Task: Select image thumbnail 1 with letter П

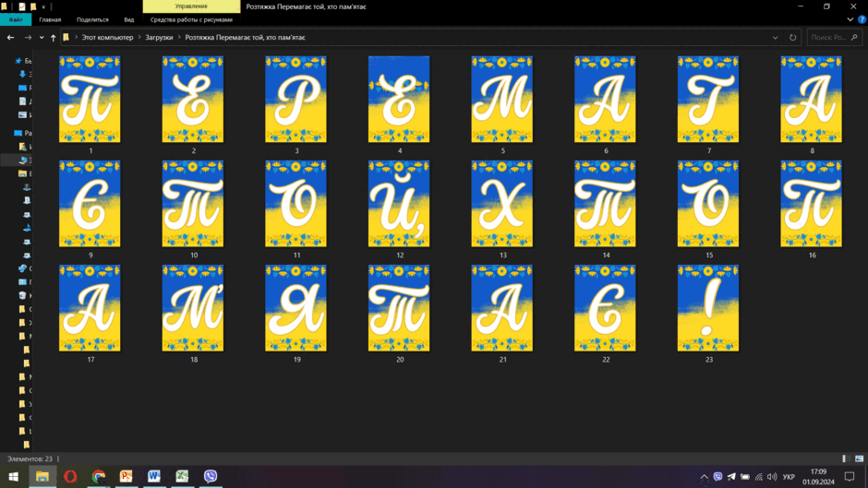Action: click(90, 99)
